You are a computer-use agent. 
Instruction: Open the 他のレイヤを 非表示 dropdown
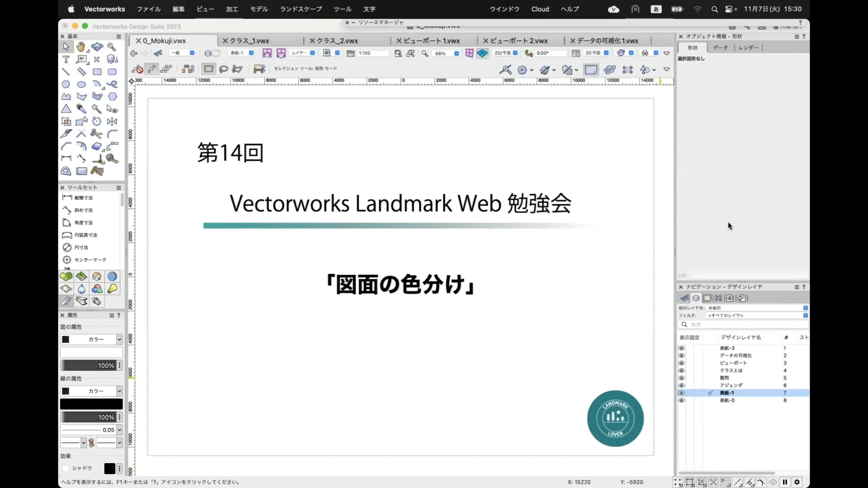(x=758, y=308)
